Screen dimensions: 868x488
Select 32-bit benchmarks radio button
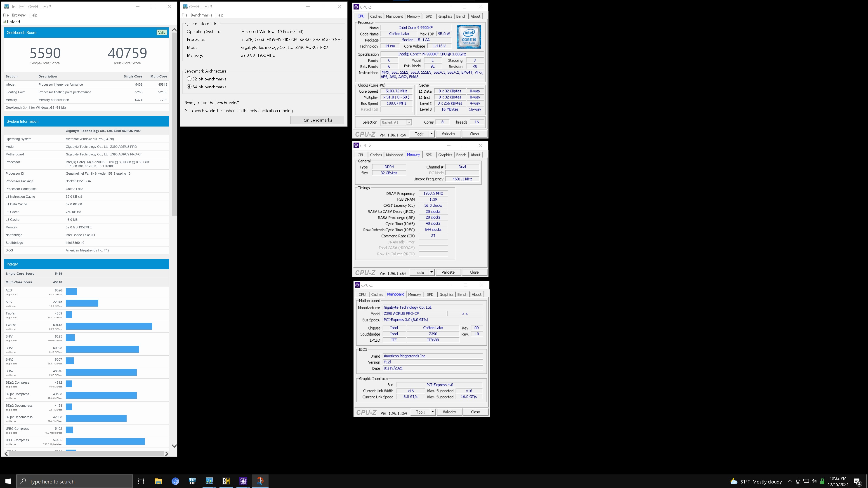(x=189, y=79)
